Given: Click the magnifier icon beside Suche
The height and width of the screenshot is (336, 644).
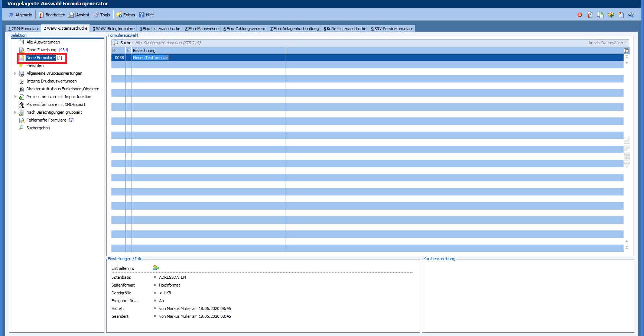Looking at the screenshot, I should [x=116, y=43].
